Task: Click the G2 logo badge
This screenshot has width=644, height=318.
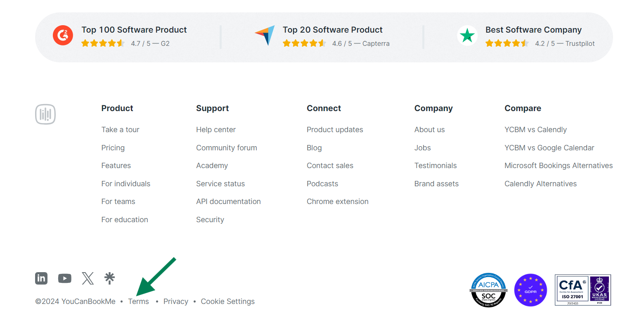Action: 63,36
